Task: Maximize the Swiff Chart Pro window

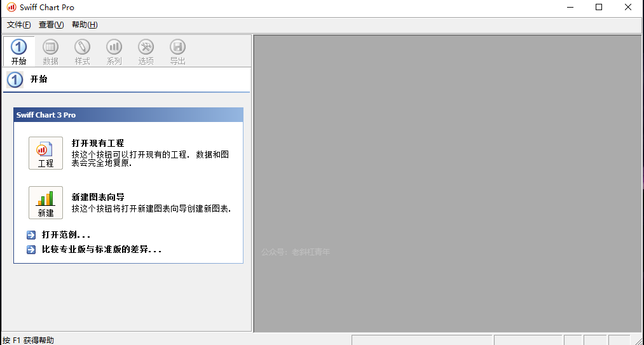Action: [599, 7]
